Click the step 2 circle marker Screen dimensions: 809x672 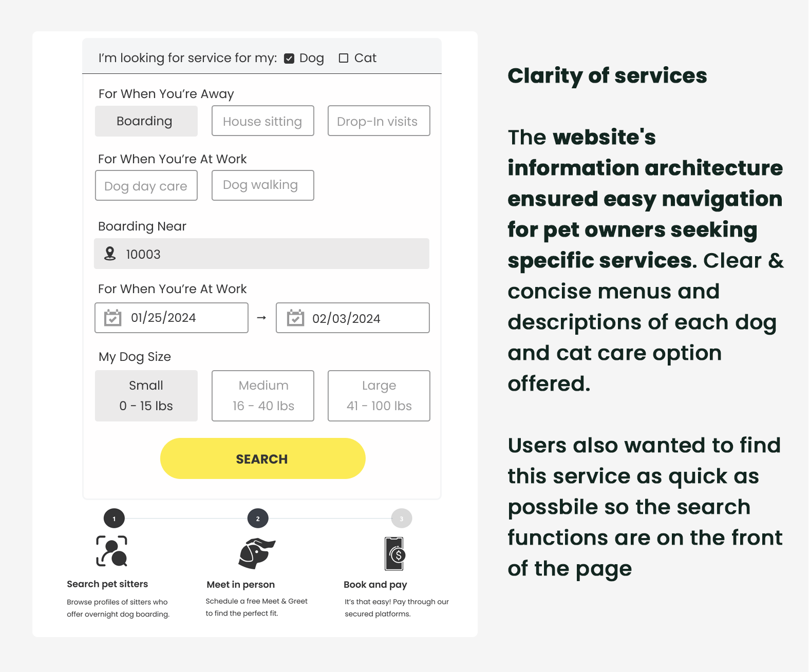point(258,519)
